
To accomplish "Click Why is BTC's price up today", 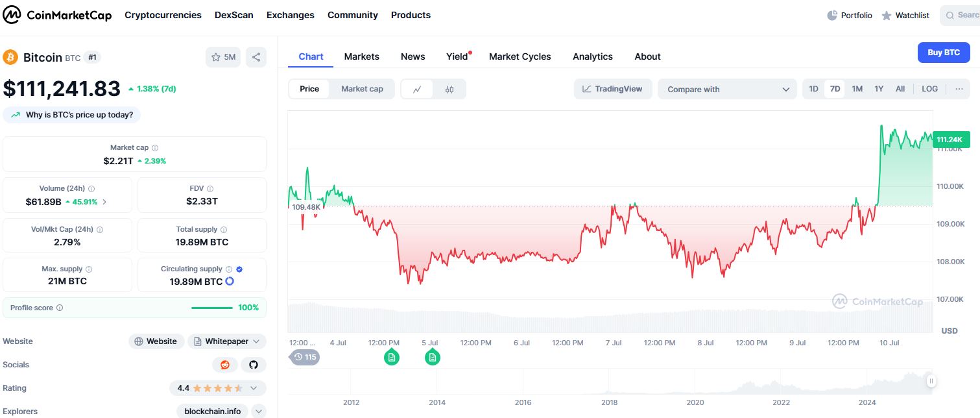I will pos(72,115).
